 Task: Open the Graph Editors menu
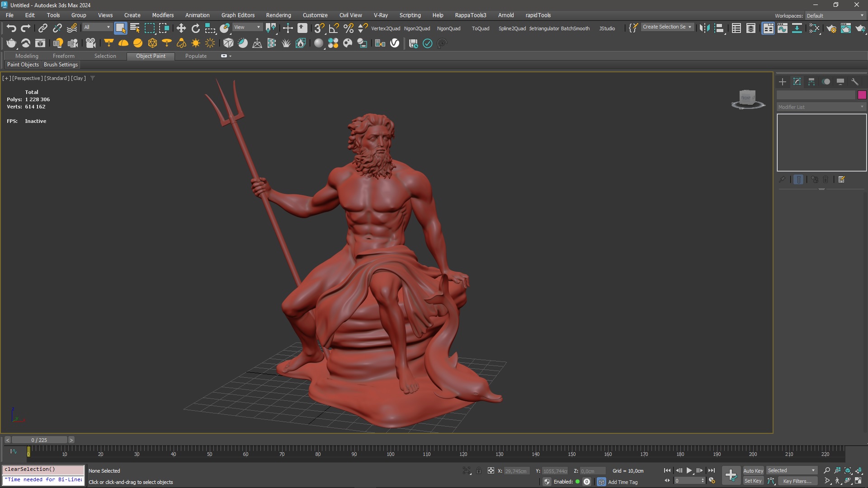238,15
